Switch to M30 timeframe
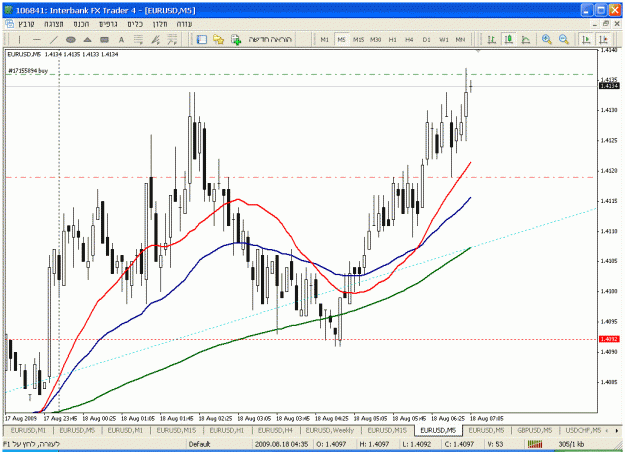Image resolution: width=625 pixels, height=452 pixels. (x=375, y=39)
